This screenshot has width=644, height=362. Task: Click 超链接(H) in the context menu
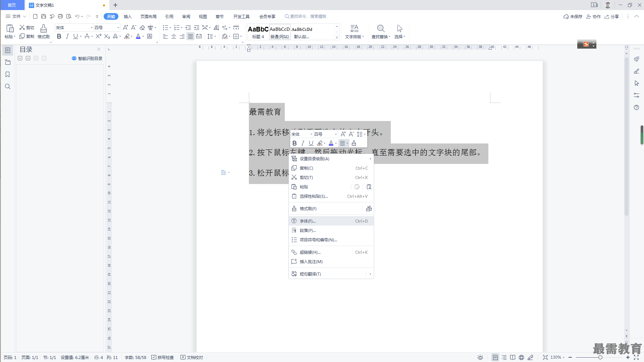[331, 252]
